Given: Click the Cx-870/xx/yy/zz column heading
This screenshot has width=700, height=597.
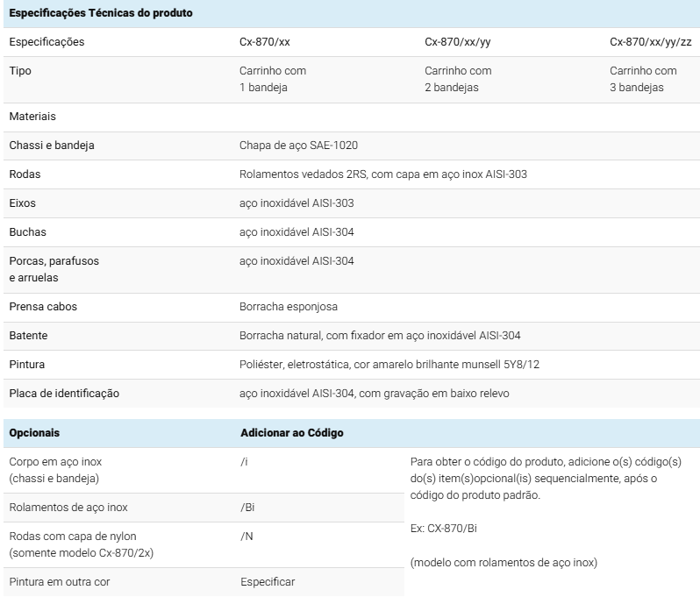Looking at the screenshot, I should (650, 42).
